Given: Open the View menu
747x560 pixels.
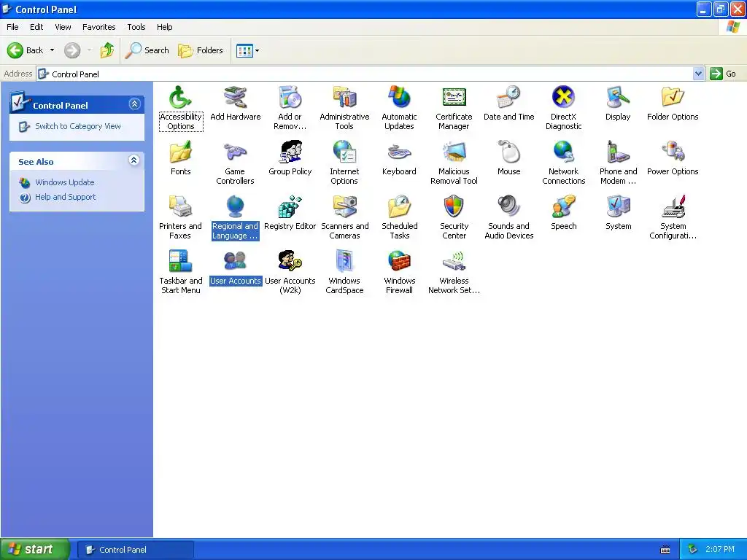Looking at the screenshot, I should tap(63, 27).
